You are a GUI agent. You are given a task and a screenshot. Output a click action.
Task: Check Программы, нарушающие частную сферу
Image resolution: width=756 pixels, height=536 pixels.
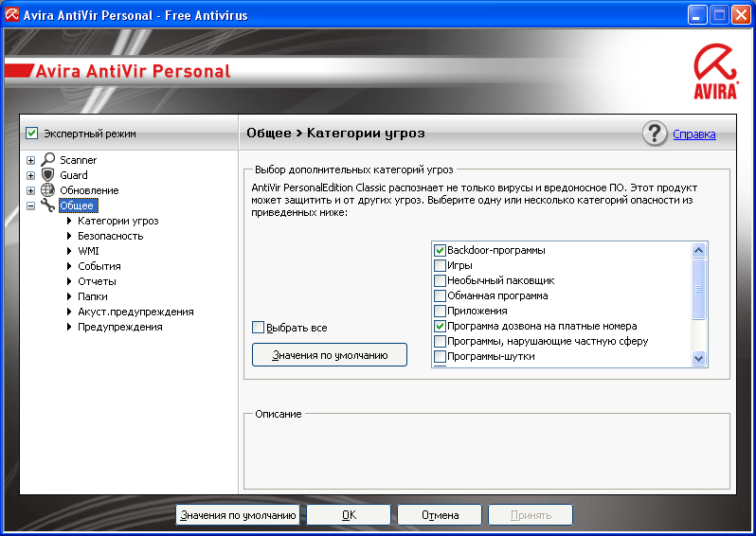pos(440,341)
